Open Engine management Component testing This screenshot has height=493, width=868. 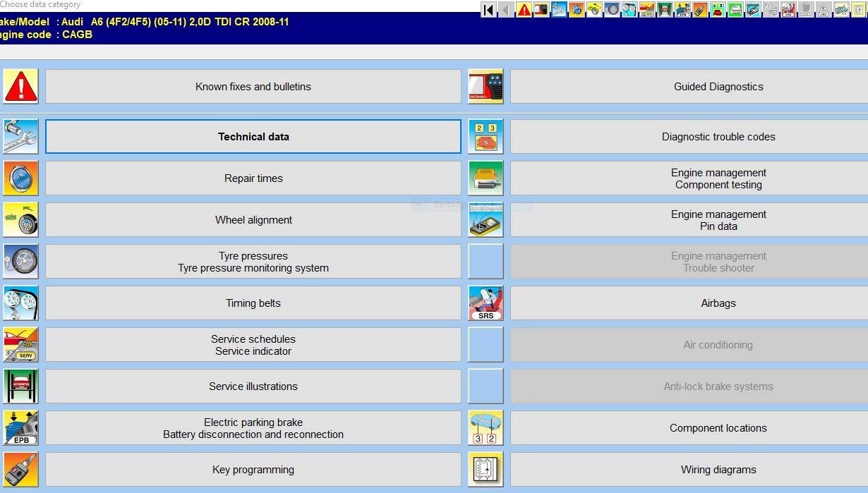689,178
